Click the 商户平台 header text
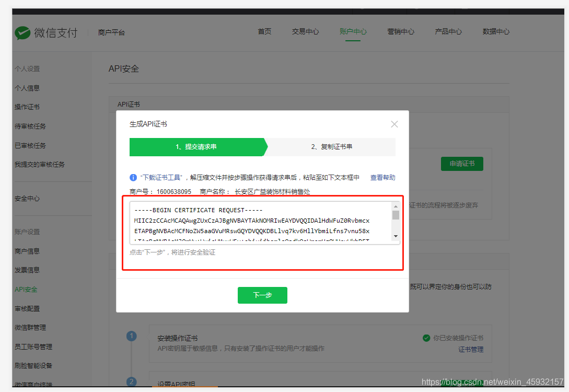569x392 pixels. (x=111, y=32)
